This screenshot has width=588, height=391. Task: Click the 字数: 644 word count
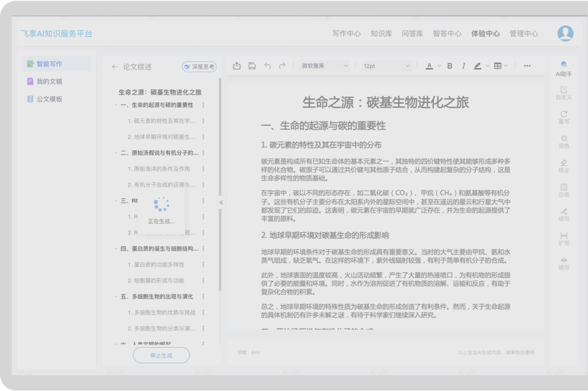248,352
